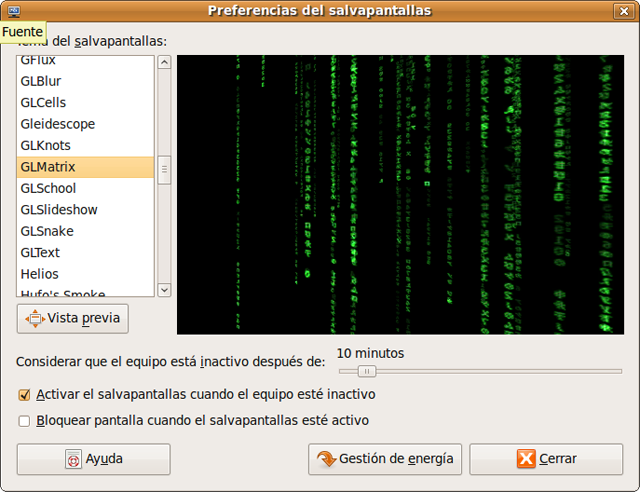Click the power management icon
Viewport: 640px width, 492px height.
point(326,460)
